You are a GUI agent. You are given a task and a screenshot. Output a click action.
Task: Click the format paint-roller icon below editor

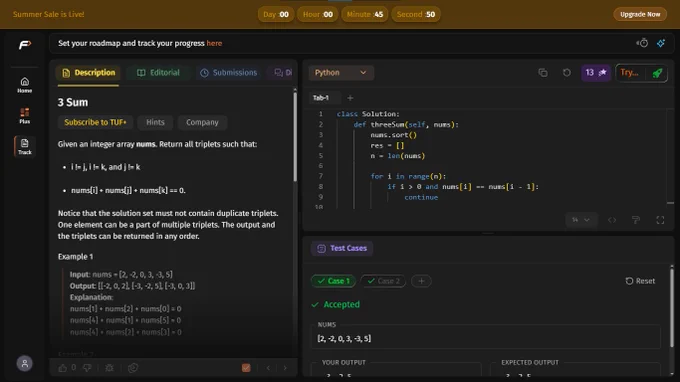tap(636, 220)
